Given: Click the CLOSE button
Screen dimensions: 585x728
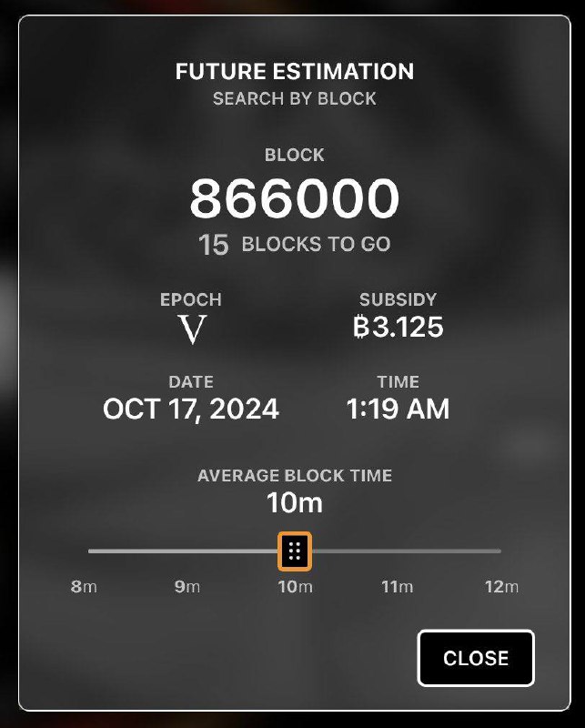Looking at the screenshot, I should coord(476,658).
